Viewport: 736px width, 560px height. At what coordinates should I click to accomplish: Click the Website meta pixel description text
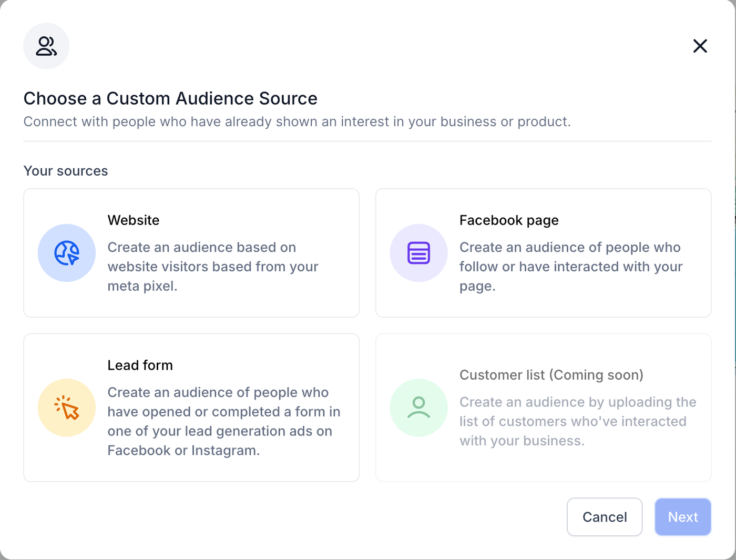pyautogui.click(x=212, y=267)
